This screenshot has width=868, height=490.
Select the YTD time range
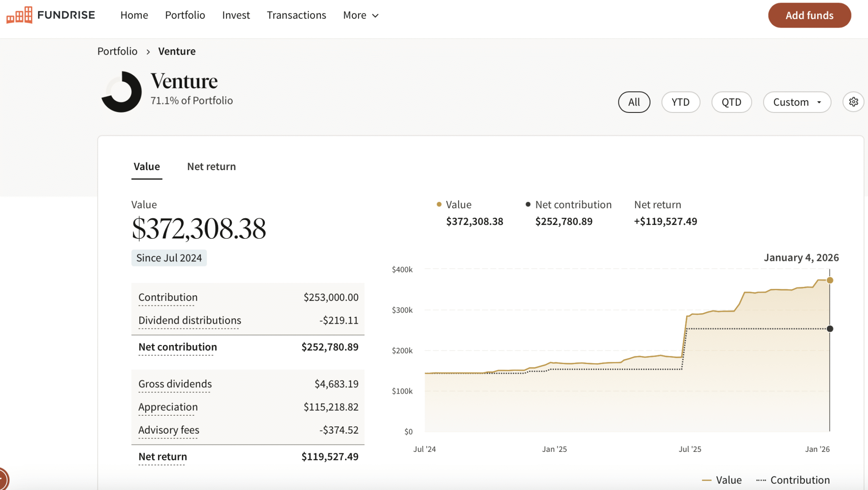[x=681, y=102]
